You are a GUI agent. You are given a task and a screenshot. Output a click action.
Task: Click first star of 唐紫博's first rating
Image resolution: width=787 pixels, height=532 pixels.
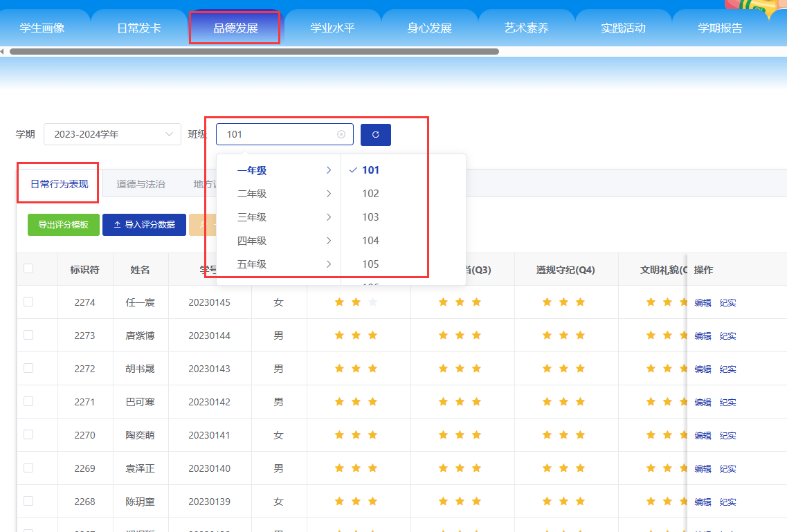pos(339,335)
